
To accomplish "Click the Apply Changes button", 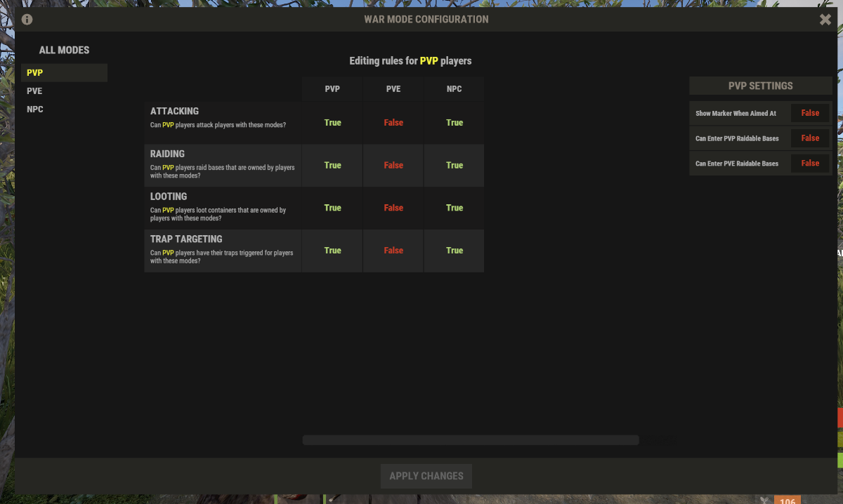I will pyautogui.click(x=426, y=476).
